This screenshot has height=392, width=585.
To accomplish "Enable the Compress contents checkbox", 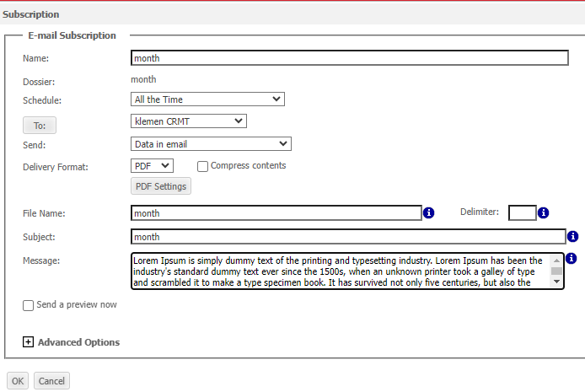I will click(x=202, y=166).
